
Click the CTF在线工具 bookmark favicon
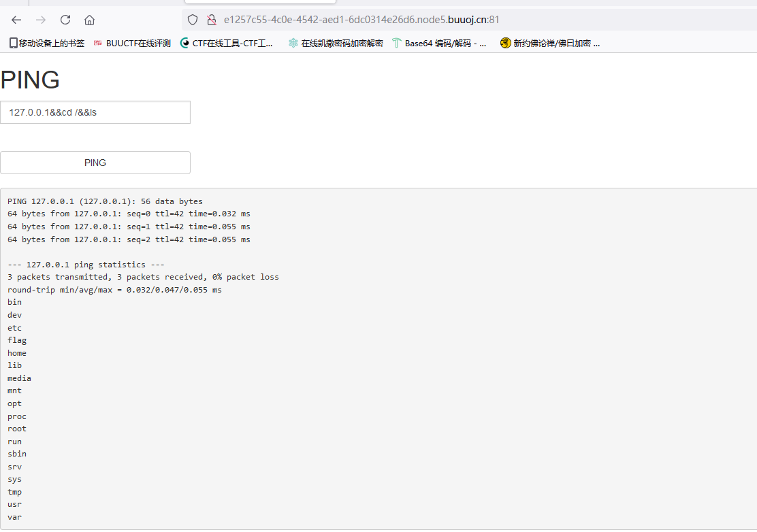[184, 44]
